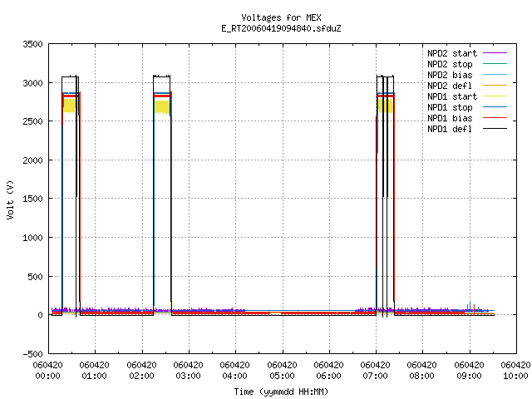Image resolution: width=532 pixels, height=399 pixels.
Task: Click the chart title 'Voltages for MEX'
Action: click(281, 17)
